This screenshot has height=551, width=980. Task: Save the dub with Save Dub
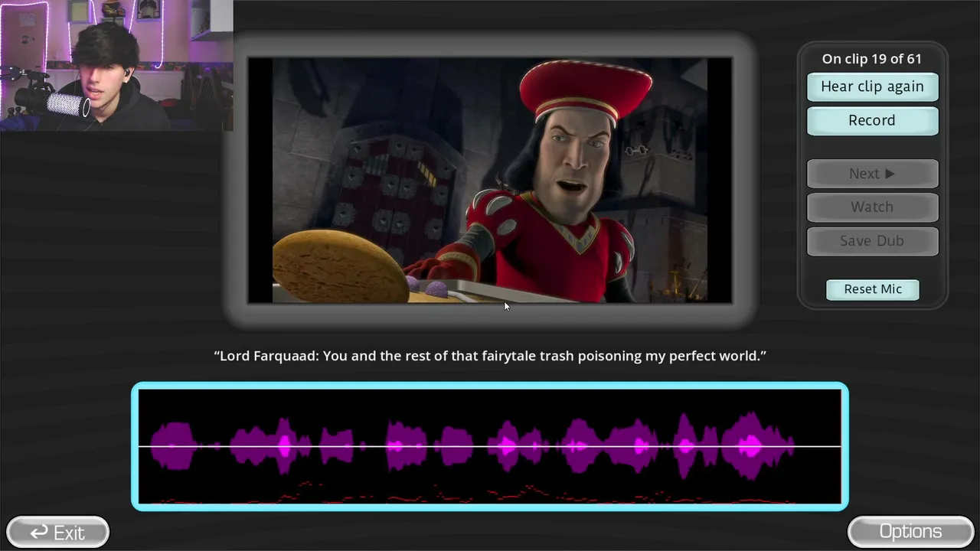[872, 240]
